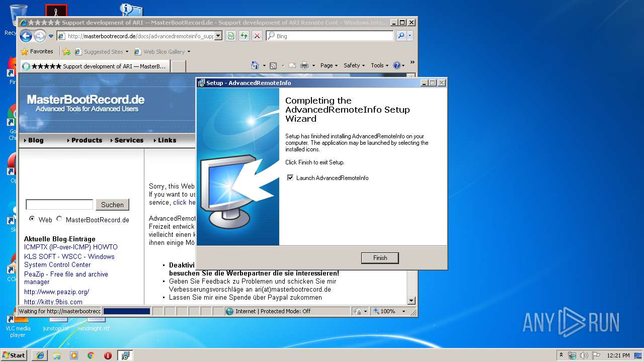Click the Opera taskbar icon
This screenshot has width=644, height=362.
coord(108,355)
